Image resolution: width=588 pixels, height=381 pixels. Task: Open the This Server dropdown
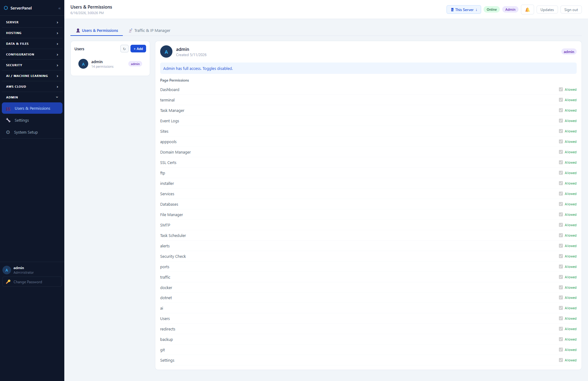pos(464,10)
